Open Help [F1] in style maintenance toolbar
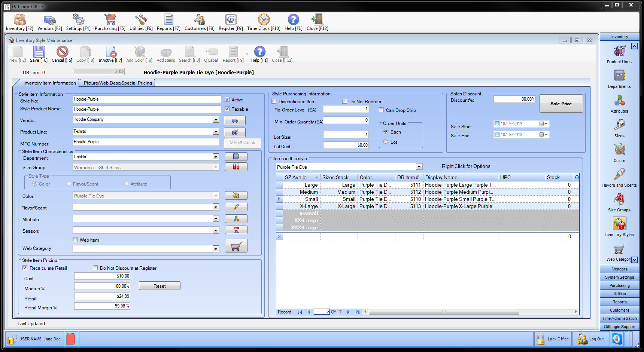The image size is (644, 352). point(259,54)
